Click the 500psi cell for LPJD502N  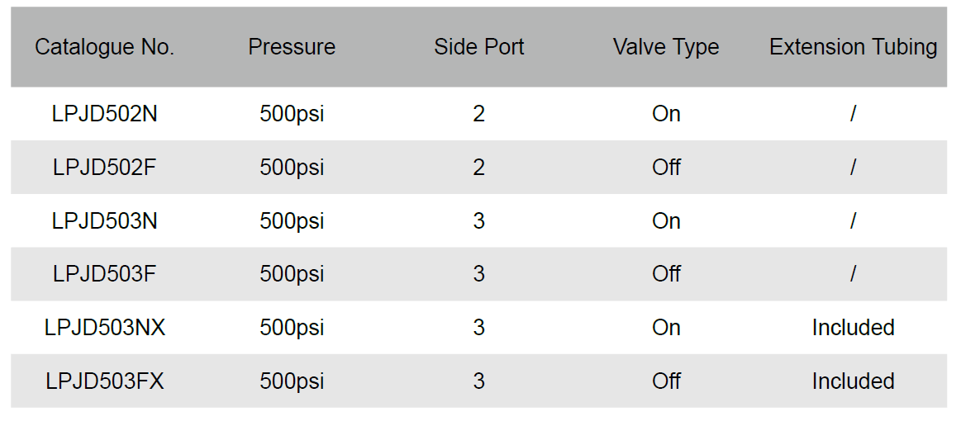[292, 114]
